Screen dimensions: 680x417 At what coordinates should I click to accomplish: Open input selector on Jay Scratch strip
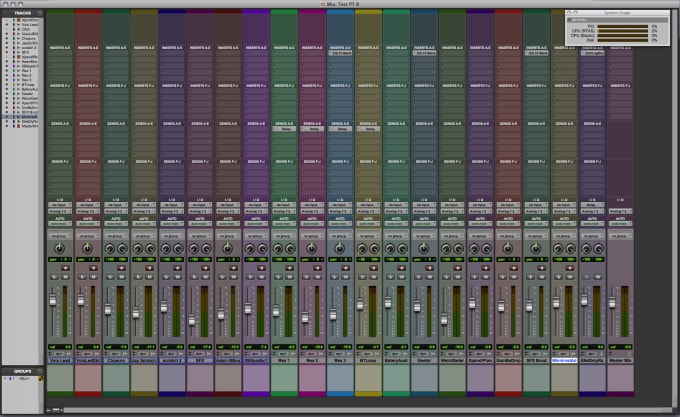pyautogui.click(x=144, y=205)
